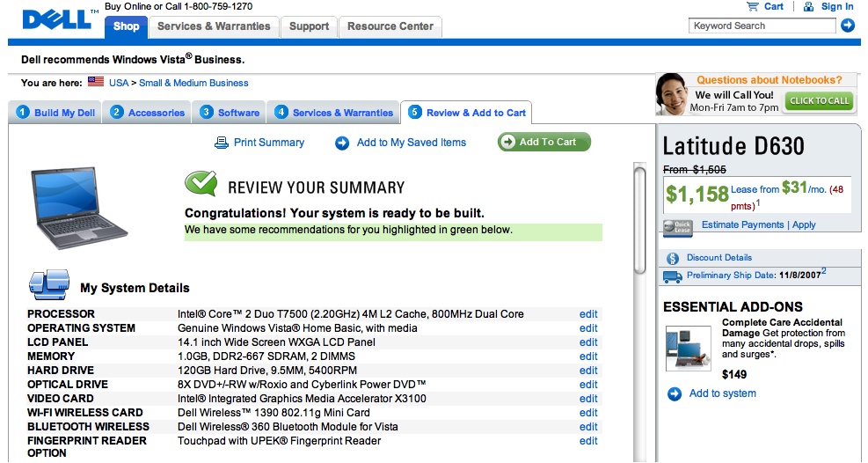Click the printer icon for Print Summary
The image size is (868, 463).
[x=222, y=143]
